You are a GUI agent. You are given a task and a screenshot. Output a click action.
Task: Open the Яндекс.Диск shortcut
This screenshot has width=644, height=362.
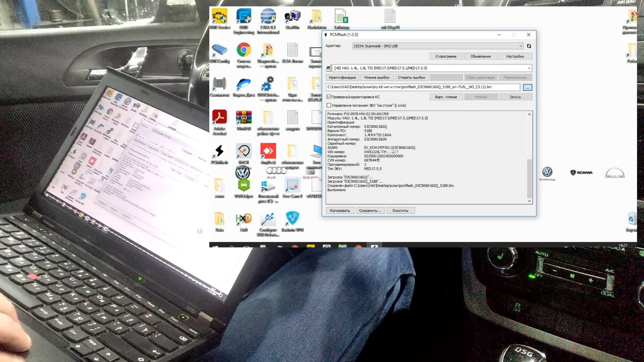pos(244,87)
